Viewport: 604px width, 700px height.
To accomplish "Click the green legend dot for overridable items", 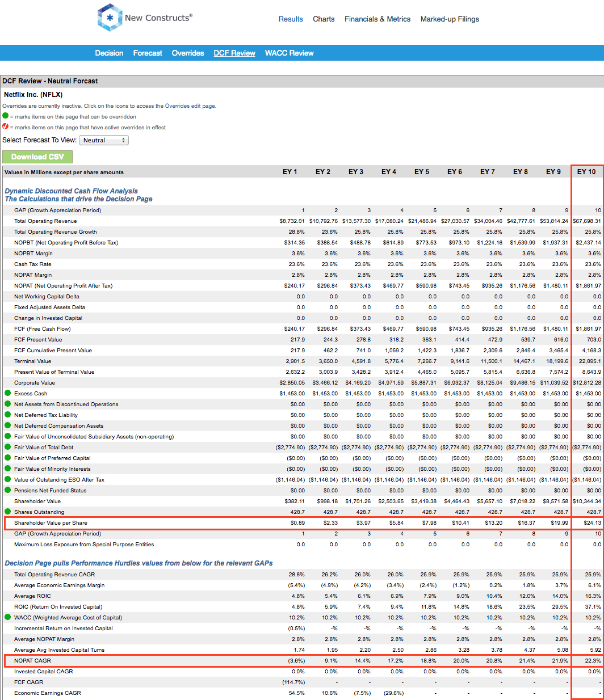I will [x=6, y=116].
